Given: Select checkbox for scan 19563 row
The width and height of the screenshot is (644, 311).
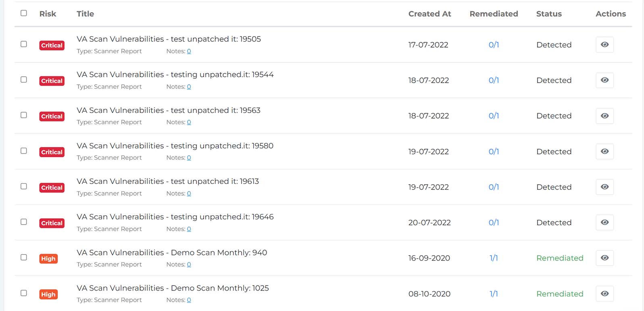Looking at the screenshot, I should coord(24,115).
